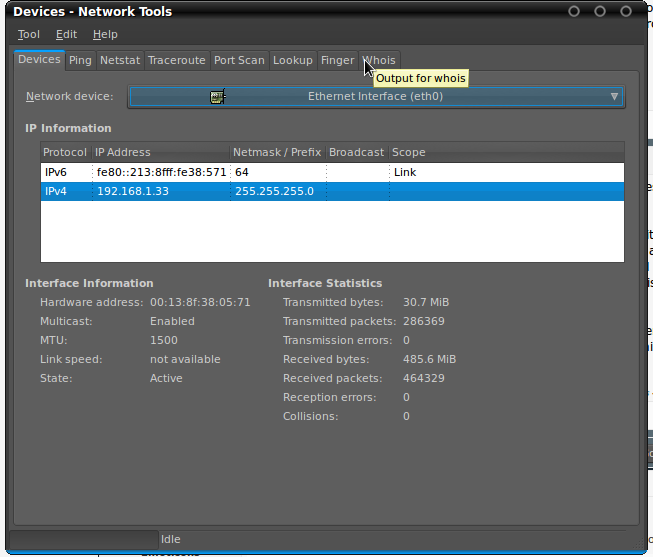The image size is (653, 557).
Task: Switch to the Whois tab
Action: click(x=380, y=60)
